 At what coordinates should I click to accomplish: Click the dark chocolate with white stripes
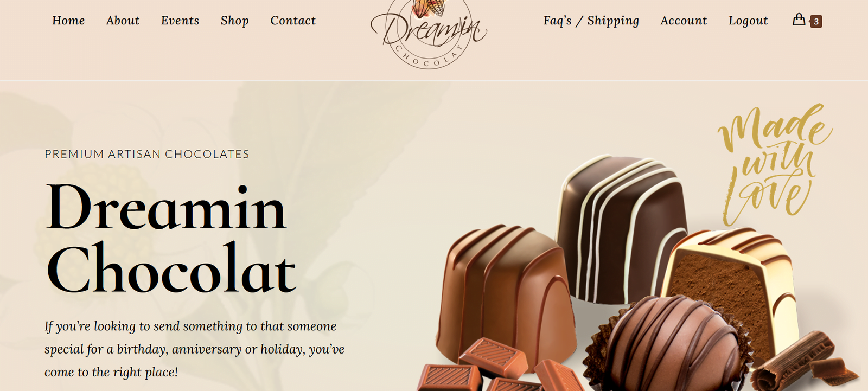(x=620, y=228)
